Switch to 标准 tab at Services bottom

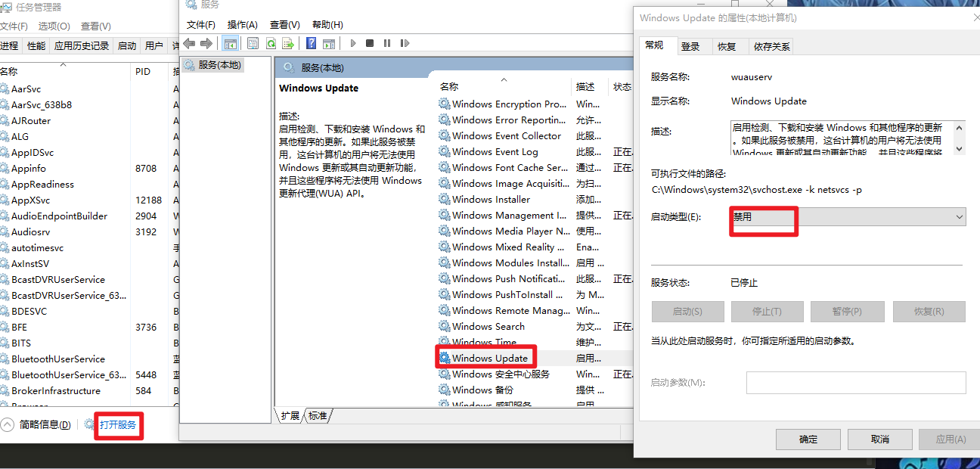pos(318,416)
